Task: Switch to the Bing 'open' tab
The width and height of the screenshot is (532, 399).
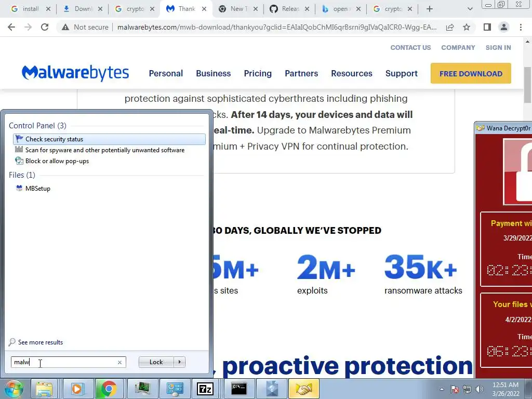Action: [x=336, y=9]
